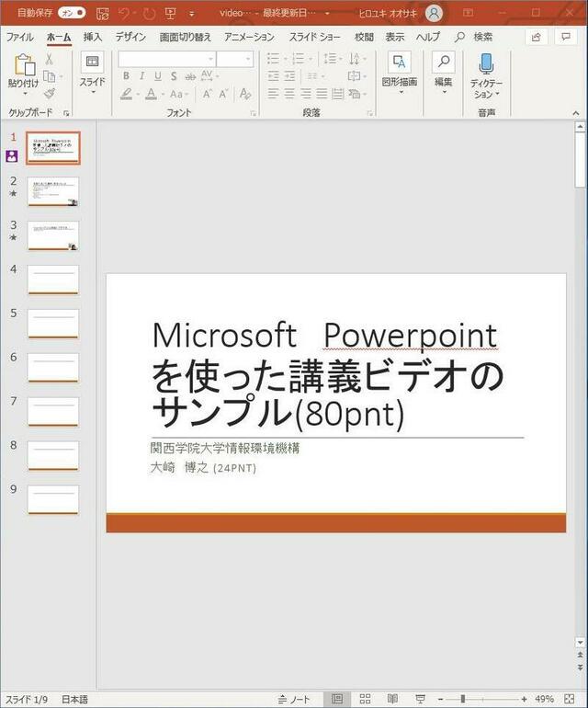Open the font name combo box
Screen dimensions: 588x708
[166, 59]
